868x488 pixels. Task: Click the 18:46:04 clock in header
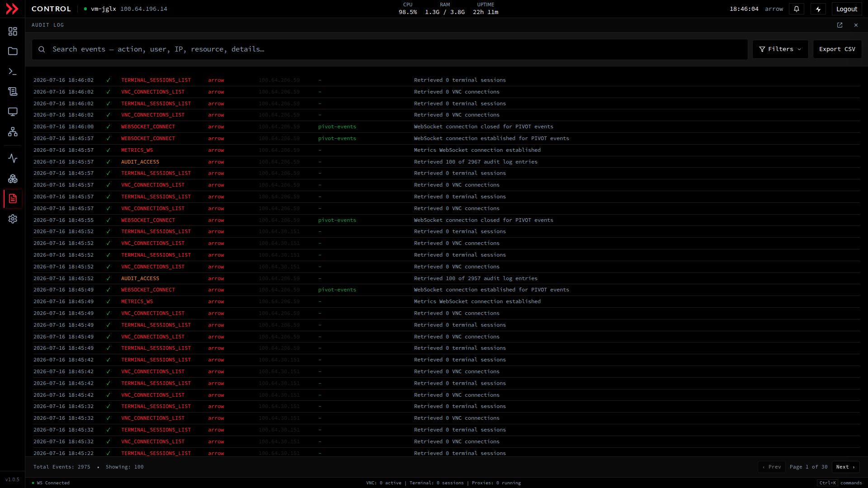tap(744, 9)
